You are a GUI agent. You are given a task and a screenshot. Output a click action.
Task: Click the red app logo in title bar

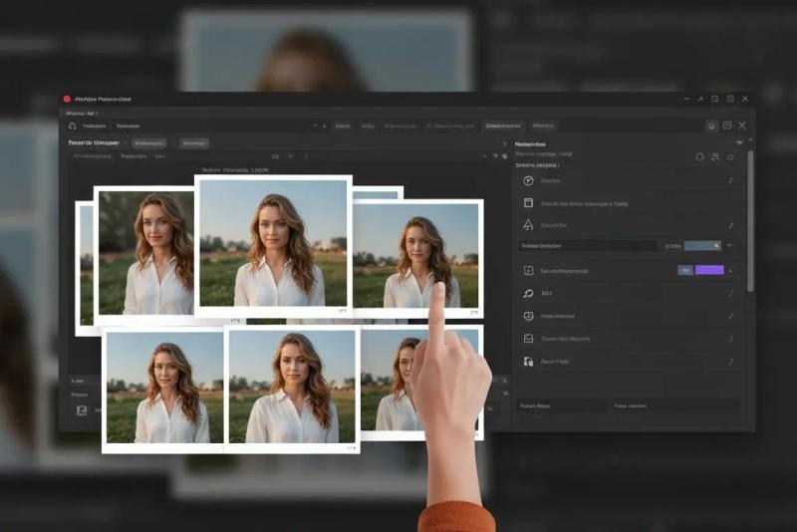coord(67,99)
